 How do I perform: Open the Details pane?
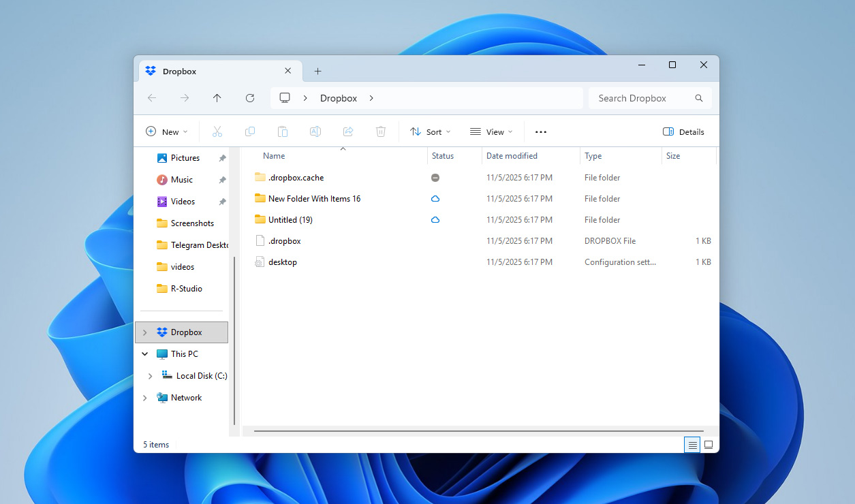point(683,131)
